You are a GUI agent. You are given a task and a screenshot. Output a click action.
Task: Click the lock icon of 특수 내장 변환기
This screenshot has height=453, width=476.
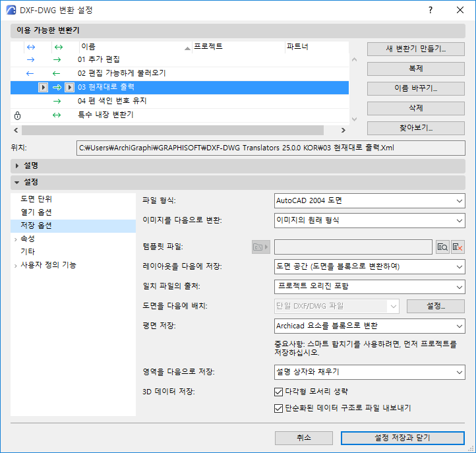[18, 115]
